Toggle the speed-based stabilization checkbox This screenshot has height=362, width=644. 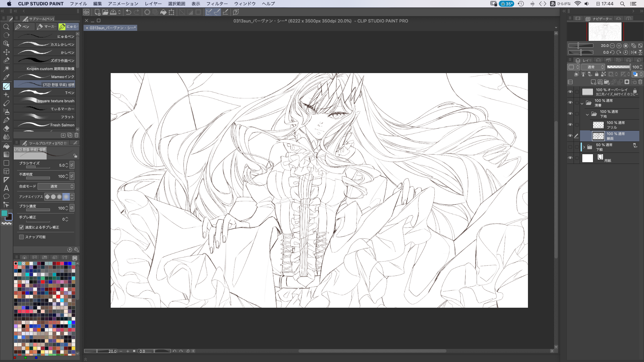point(21,227)
